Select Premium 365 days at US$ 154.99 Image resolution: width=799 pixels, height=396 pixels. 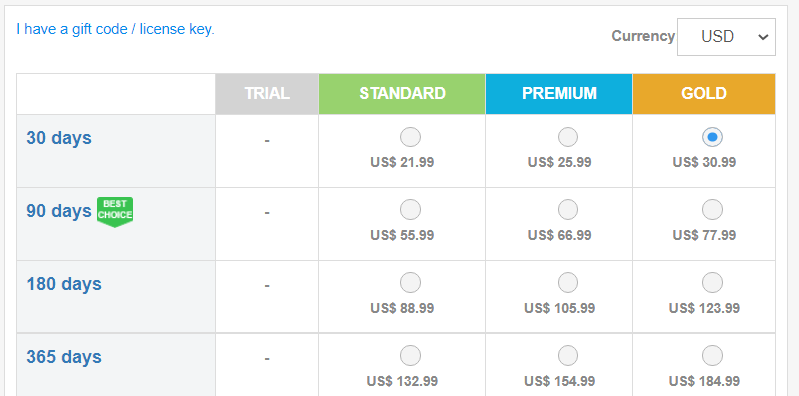tap(568, 356)
